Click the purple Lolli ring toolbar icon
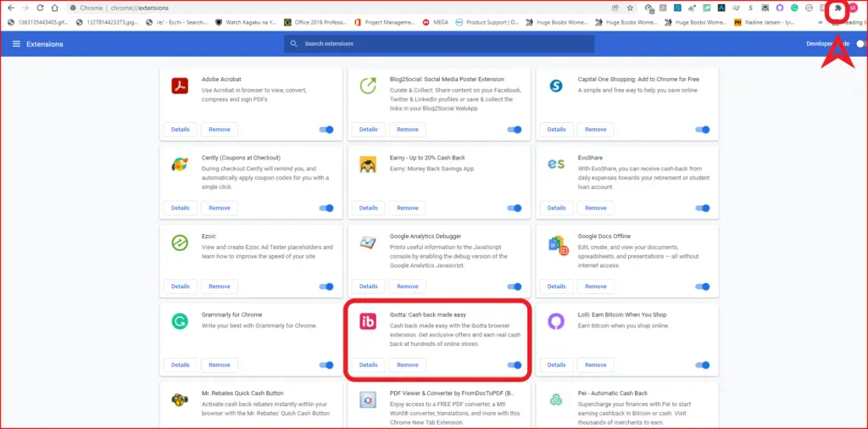The height and width of the screenshot is (429, 868). coord(780,8)
